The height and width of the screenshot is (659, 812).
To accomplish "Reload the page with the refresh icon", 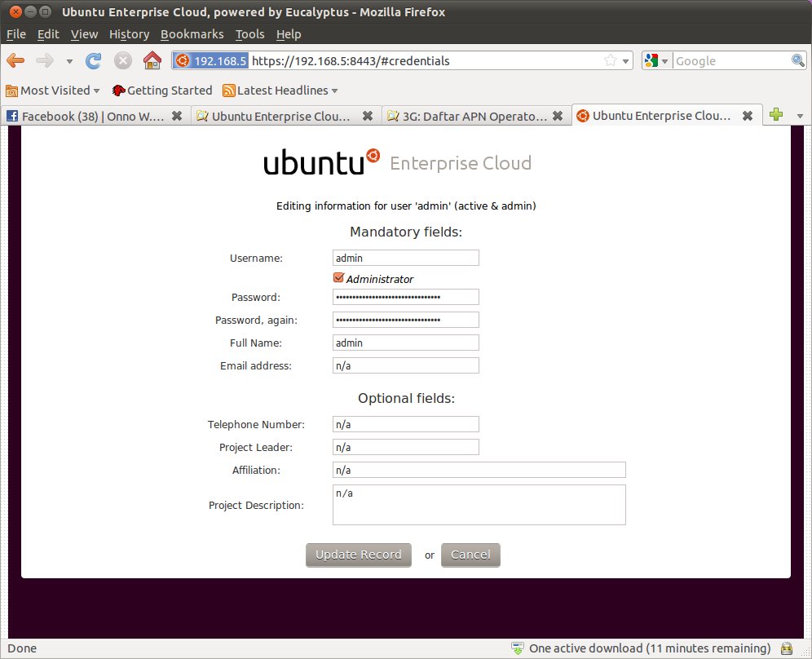I will (x=94, y=60).
